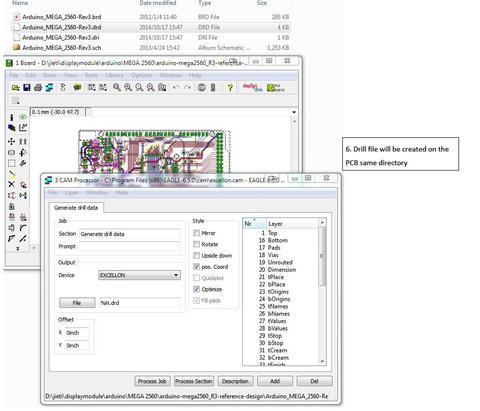The height and width of the screenshot is (411, 480).
Task: Click the Print icon in Board toolbar
Action: pos(38,88)
